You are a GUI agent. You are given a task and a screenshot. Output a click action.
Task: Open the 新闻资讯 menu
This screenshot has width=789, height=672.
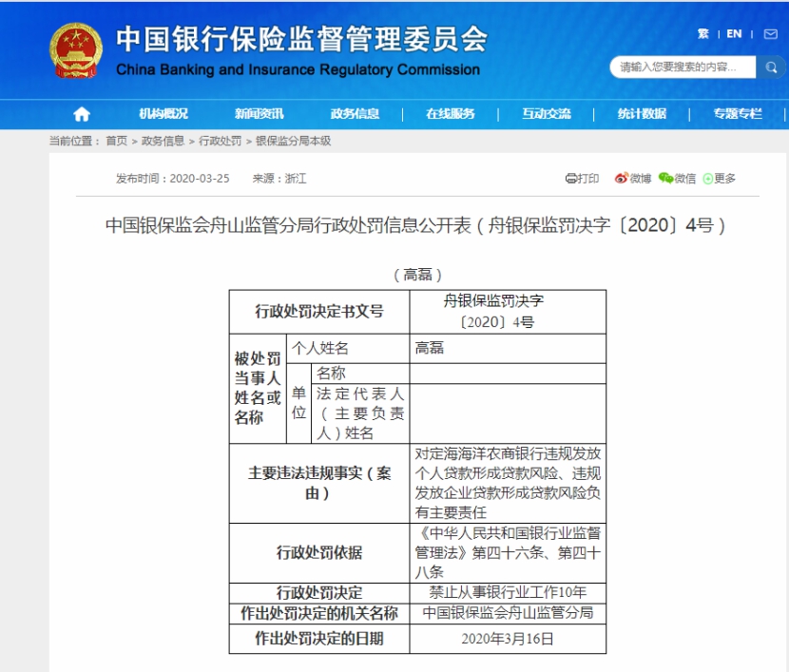click(259, 114)
